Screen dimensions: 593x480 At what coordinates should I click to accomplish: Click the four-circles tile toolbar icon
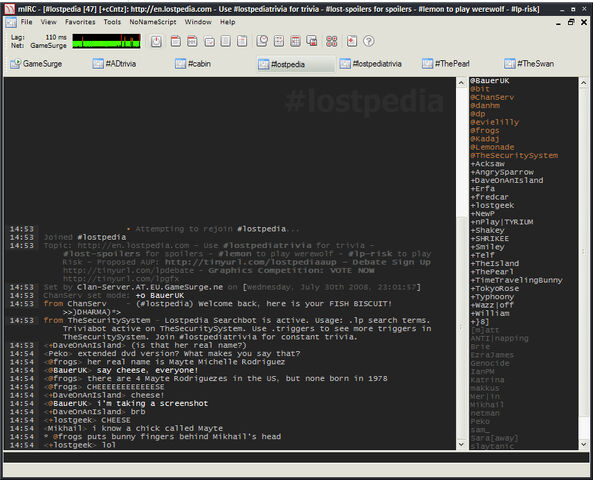point(331,41)
